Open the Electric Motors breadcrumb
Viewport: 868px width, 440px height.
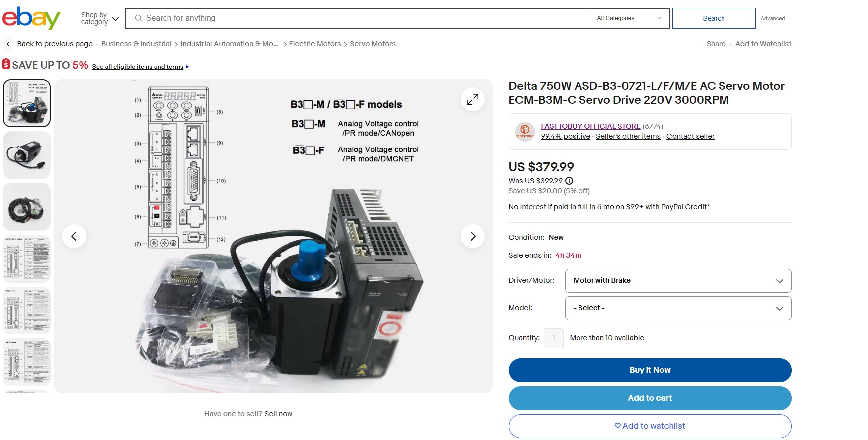pos(315,44)
